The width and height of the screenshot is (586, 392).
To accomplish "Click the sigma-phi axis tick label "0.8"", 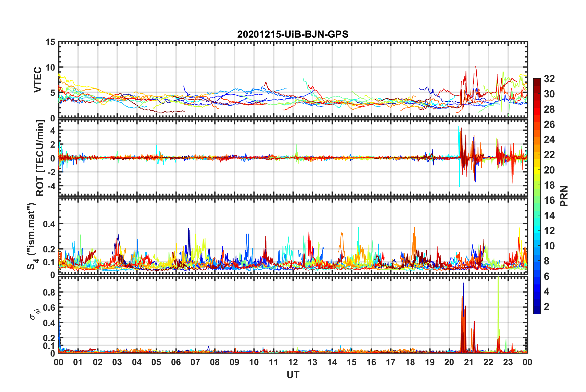I will [49, 292].
